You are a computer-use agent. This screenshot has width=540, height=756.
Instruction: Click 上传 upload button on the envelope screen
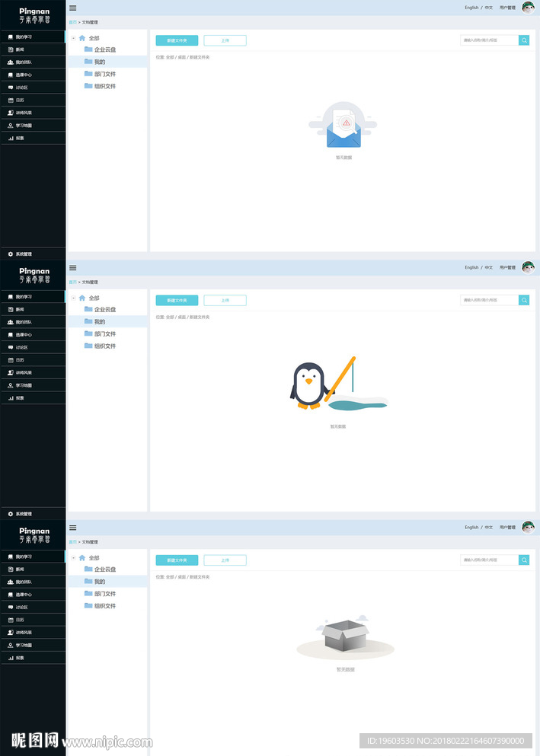(225, 40)
